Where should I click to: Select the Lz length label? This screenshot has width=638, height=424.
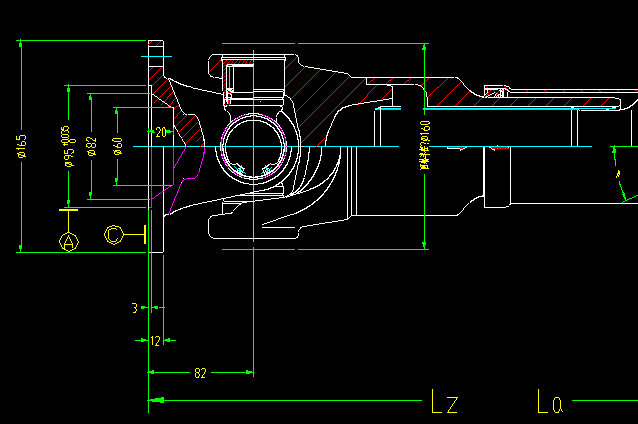click(444, 403)
